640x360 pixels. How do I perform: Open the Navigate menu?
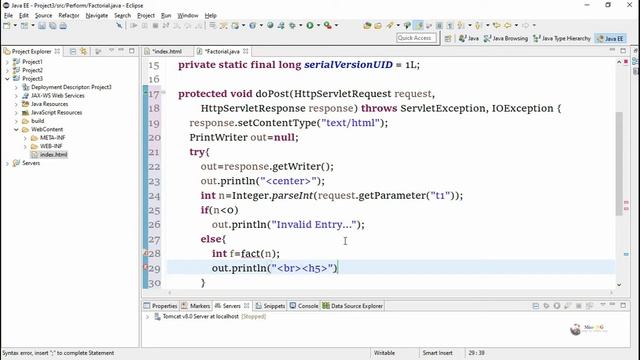97,16
